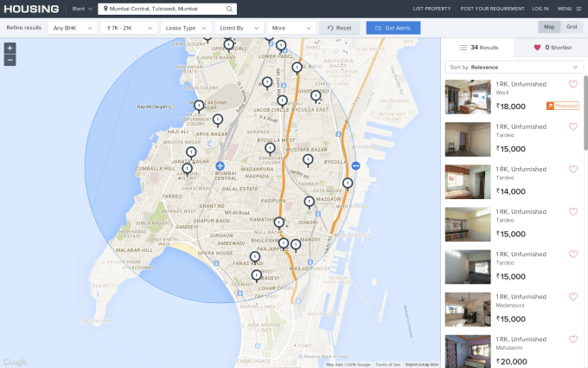This screenshot has height=368, width=588.
Task: Click the location pin icon in search box
Action: (x=105, y=9)
